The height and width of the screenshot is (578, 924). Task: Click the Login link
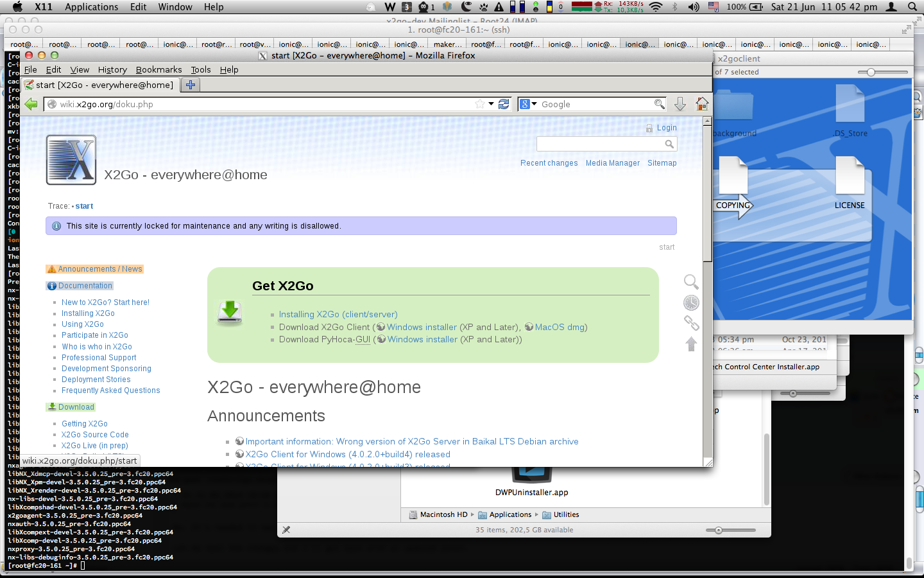(667, 128)
